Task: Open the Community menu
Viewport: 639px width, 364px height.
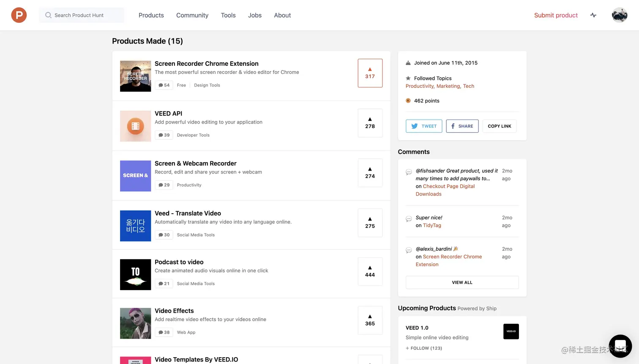Action: point(192,15)
